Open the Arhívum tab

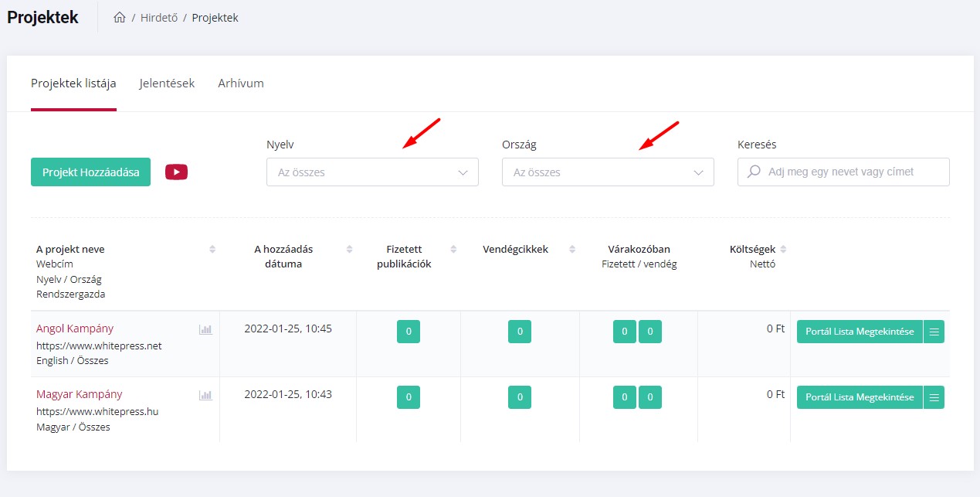[x=240, y=83]
